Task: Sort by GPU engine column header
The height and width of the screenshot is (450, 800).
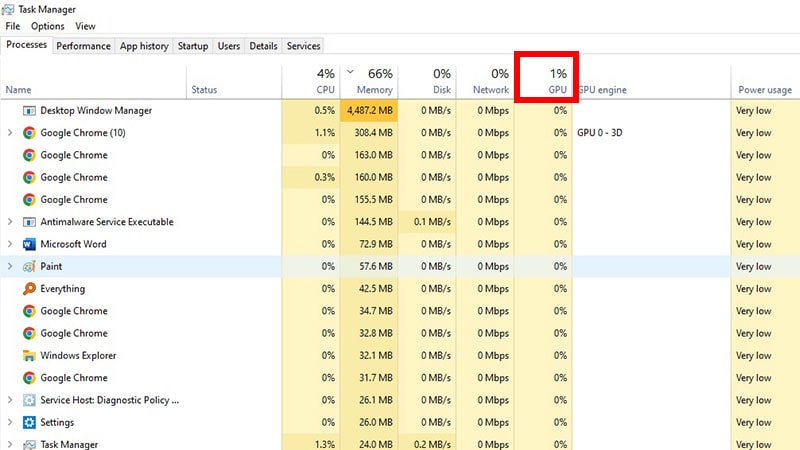Action: point(652,82)
